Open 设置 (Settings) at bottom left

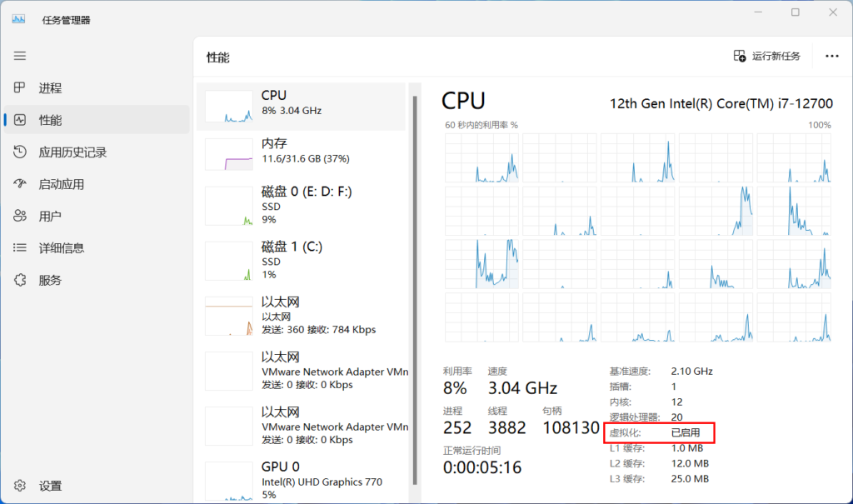50,486
